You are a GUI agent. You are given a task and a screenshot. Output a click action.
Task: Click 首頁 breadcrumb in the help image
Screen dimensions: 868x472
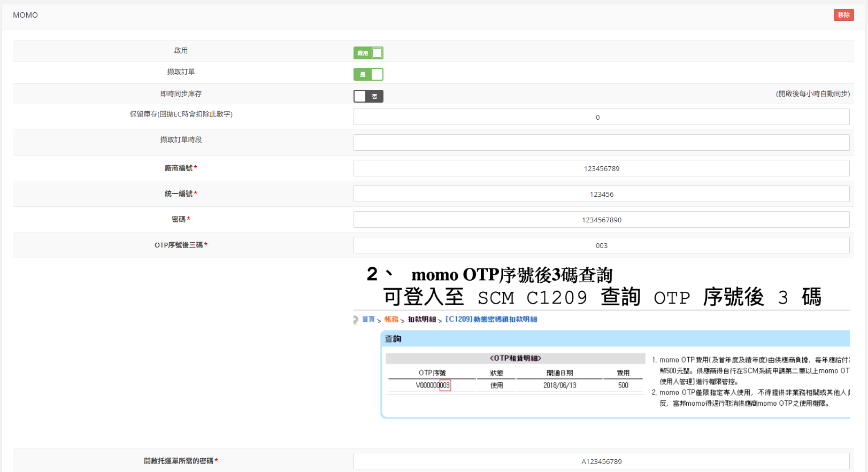coord(368,319)
